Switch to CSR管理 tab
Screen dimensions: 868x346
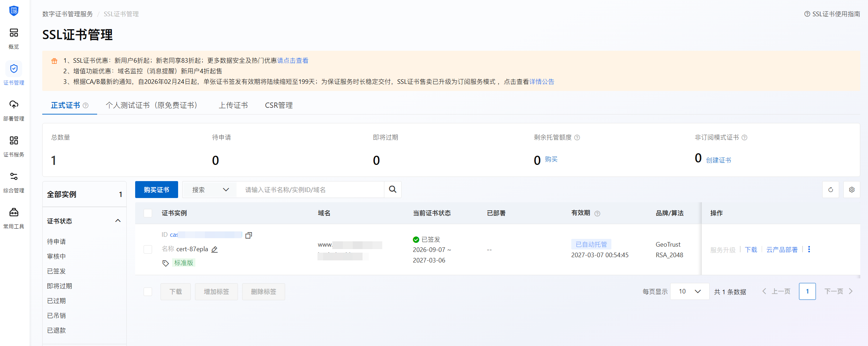coord(279,105)
